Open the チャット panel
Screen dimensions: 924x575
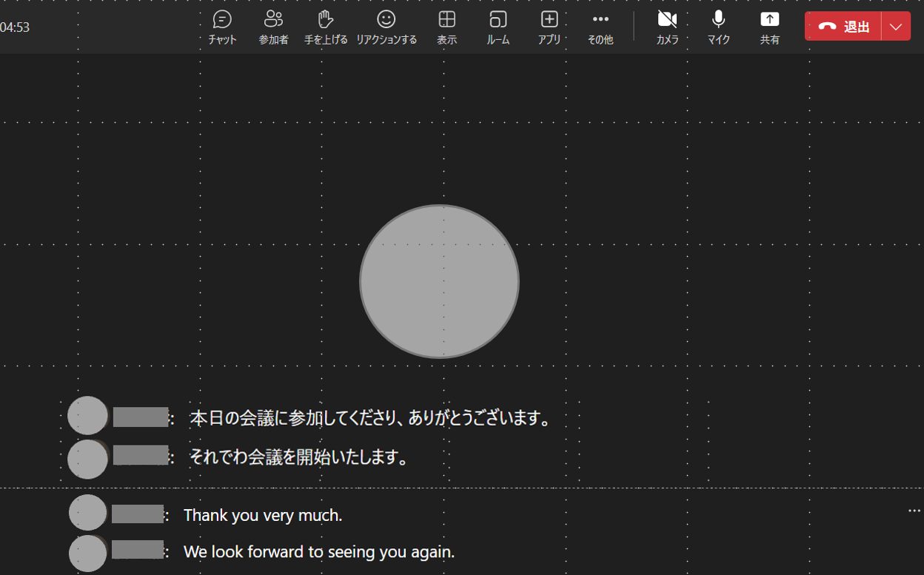tap(222, 27)
